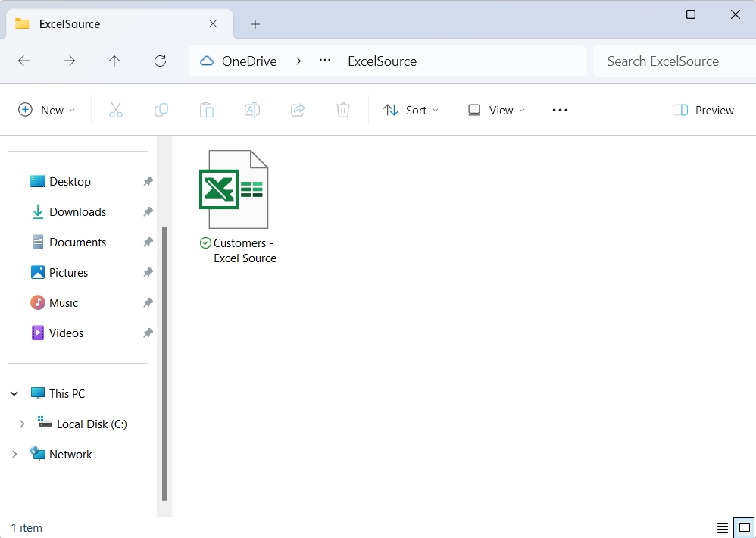The width and height of the screenshot is (756, 538).
Task: Click the Rename icon in toolbar
Action: point(252,111)
